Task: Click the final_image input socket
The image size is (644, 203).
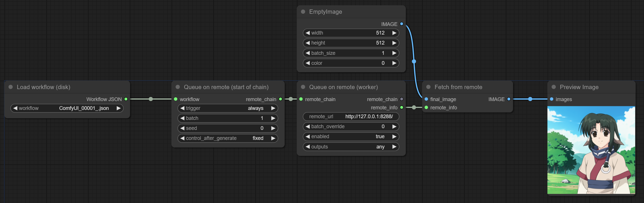Action: [426, 99]
